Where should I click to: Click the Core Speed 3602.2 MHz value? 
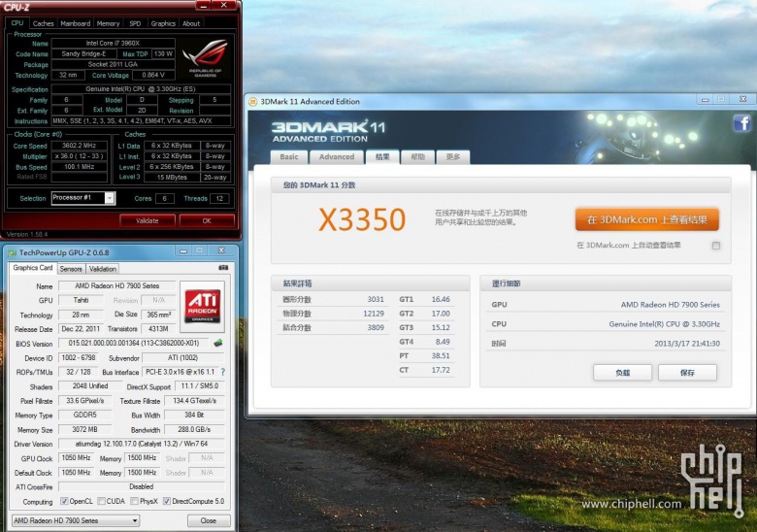coord(80,146)
